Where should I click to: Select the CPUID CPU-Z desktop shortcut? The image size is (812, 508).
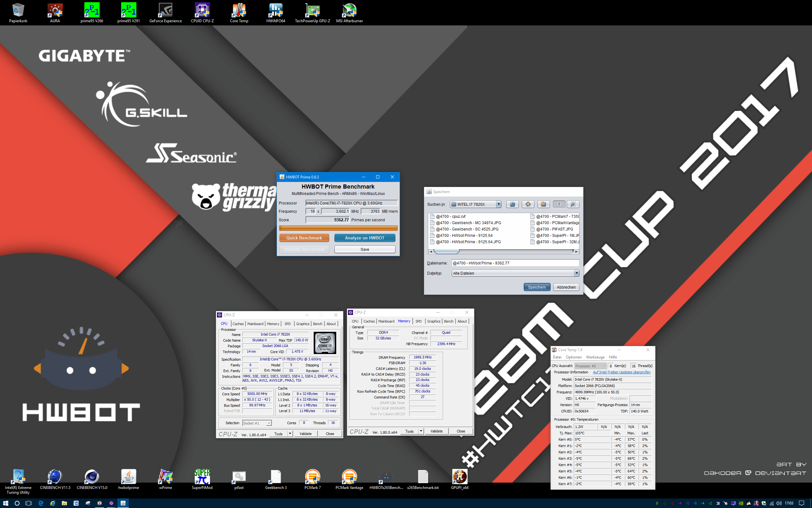(202, 13)
